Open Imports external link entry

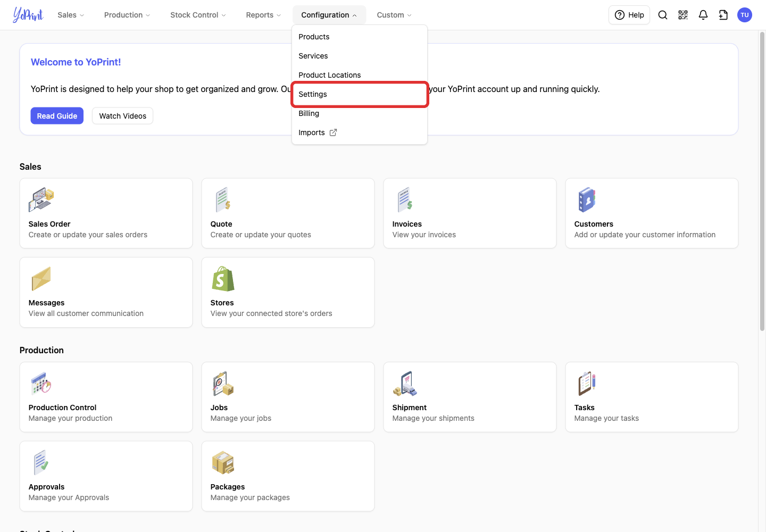coord(360,132)
